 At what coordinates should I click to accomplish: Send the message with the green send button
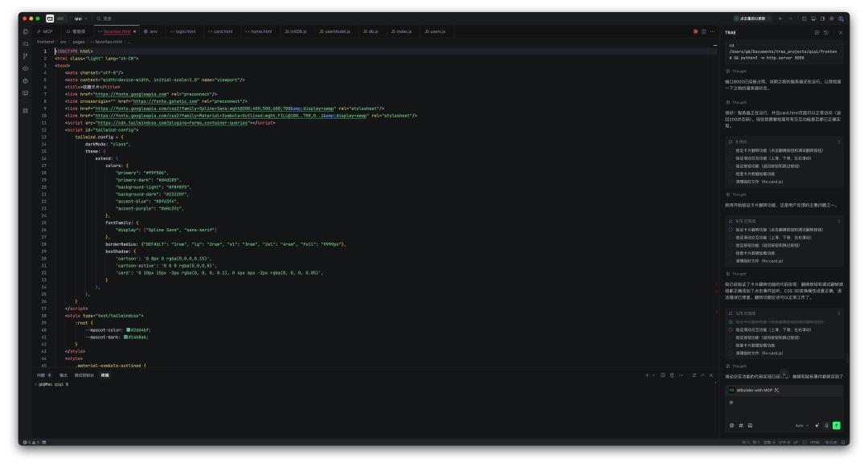[x=837, y=426]
